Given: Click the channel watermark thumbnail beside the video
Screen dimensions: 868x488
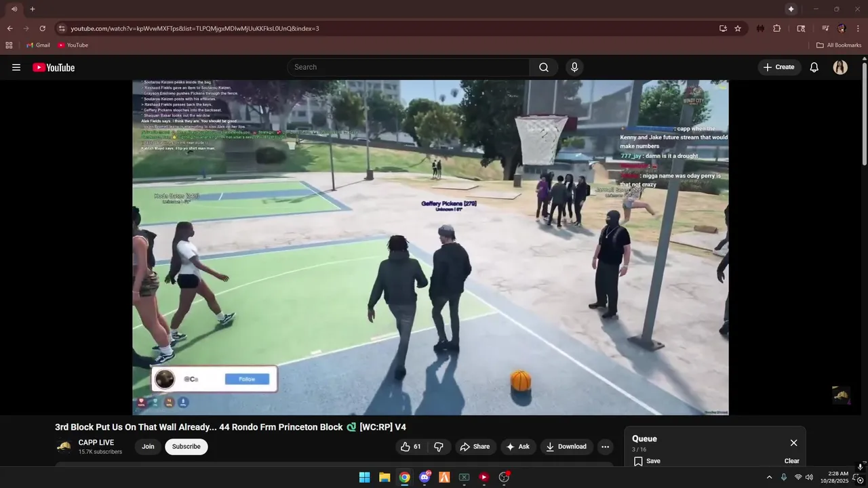Looking at the screenshot, I should pyautogui.click(x=841, y=395).
